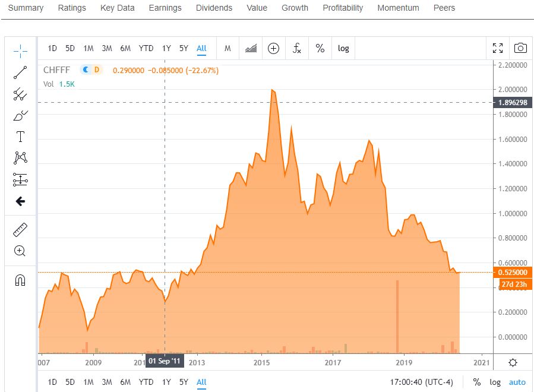Click the auto scale link
This screenshot has width=534, height=392.
pyautogui.click(x=516, y=382)
